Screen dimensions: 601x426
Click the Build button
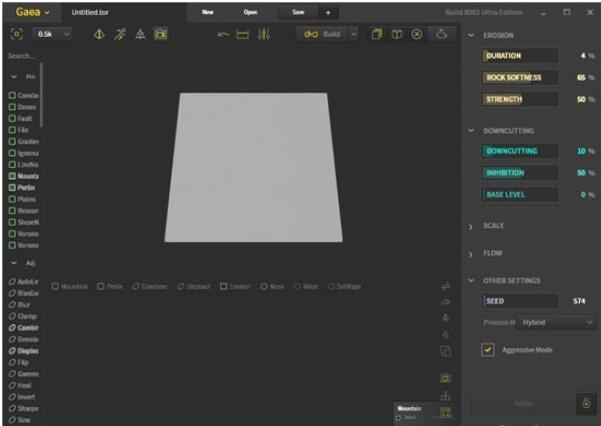[x=327, y=34]
